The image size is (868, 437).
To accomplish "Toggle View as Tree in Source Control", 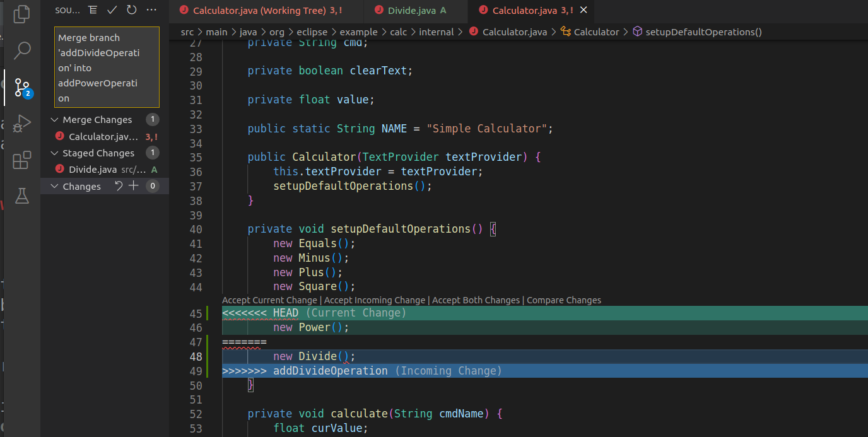I will [91, 9].
